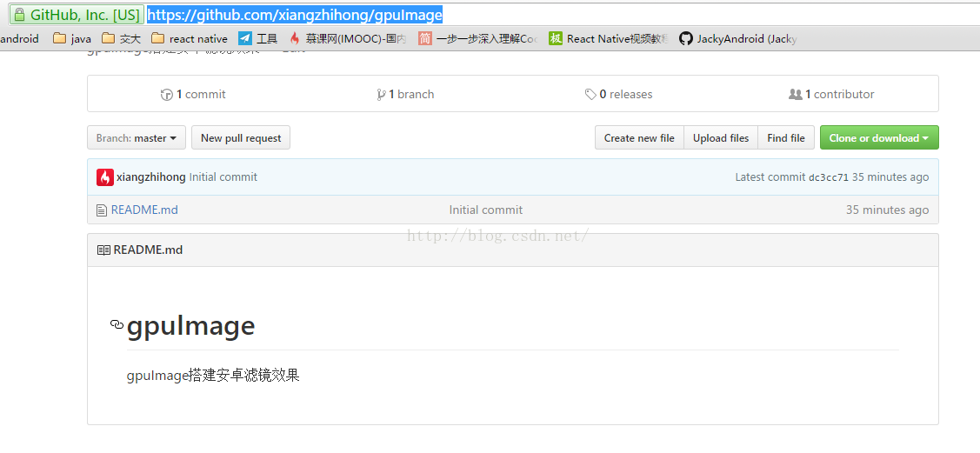Open the react native bookmarks folder

(x=190, y=39)
